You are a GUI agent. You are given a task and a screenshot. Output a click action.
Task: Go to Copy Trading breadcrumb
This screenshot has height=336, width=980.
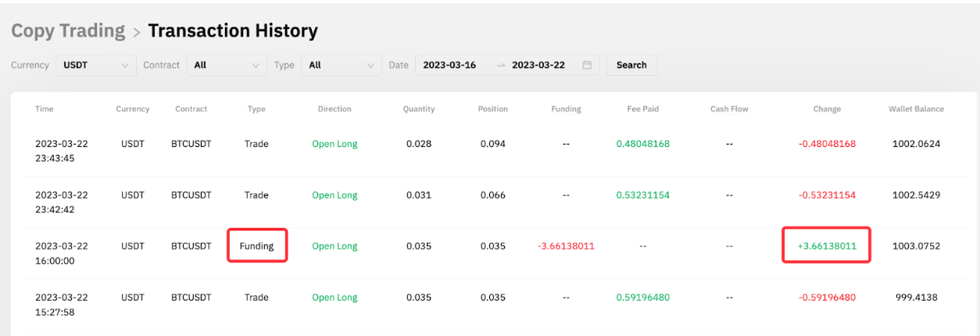(68, 31)
